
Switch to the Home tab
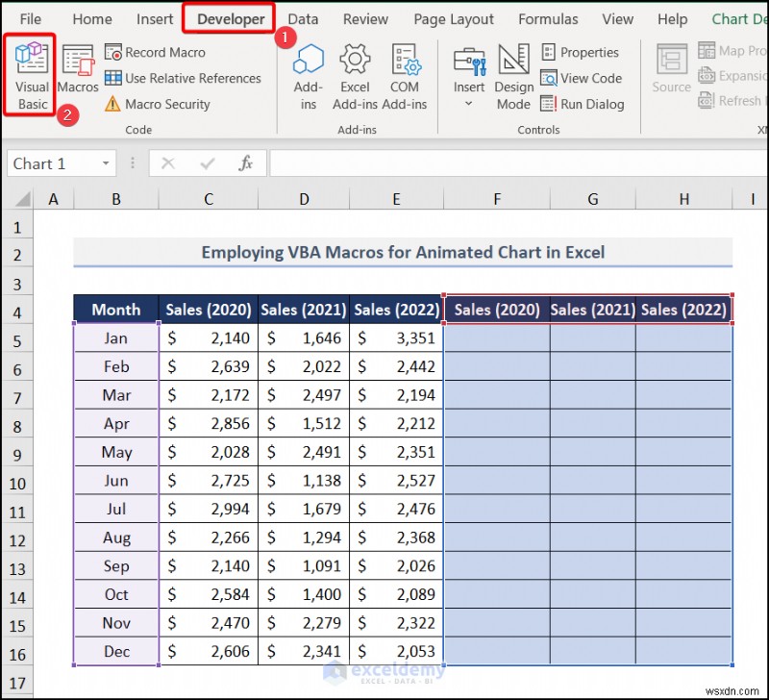(92, 19)
